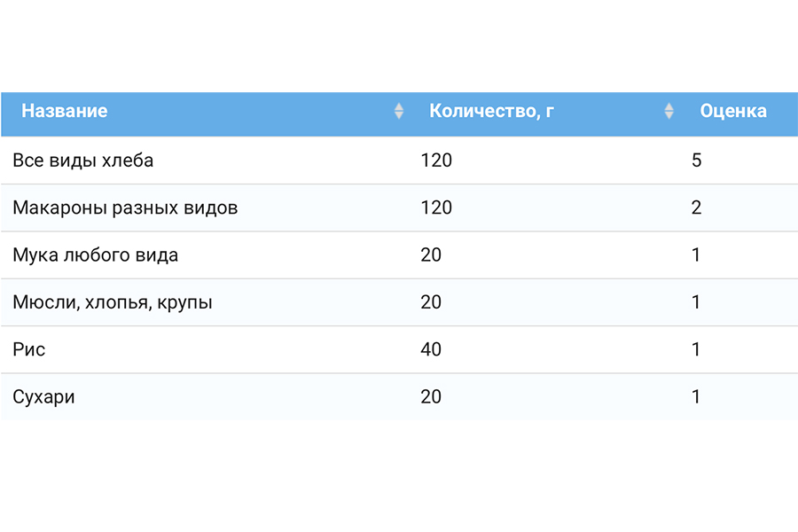Click quantity 120 in Макароны row

436,207
